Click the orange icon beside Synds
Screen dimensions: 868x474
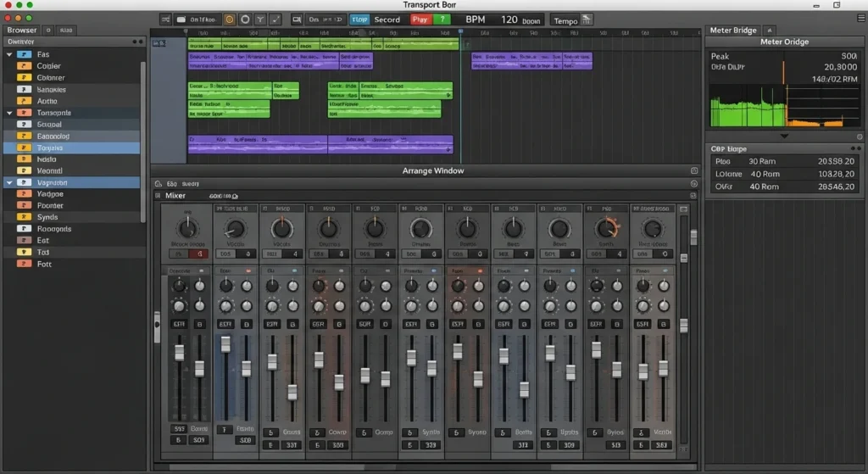[24, 217]
